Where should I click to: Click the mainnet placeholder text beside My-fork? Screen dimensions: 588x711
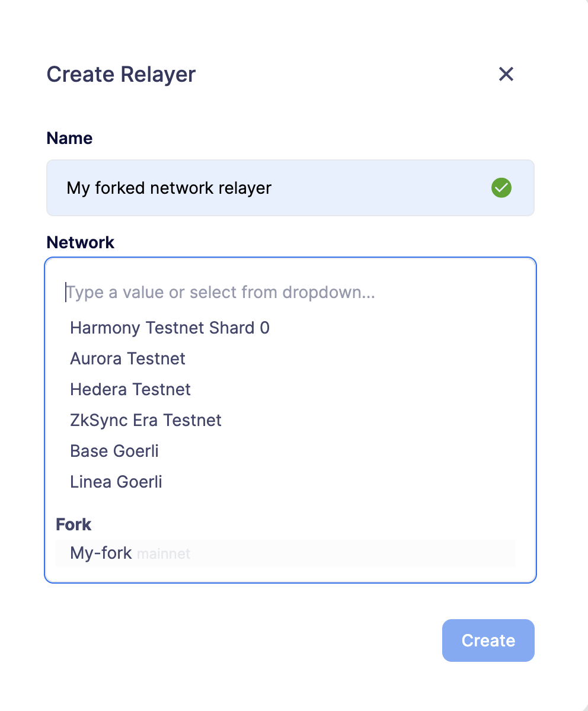[x=163, y=553]
